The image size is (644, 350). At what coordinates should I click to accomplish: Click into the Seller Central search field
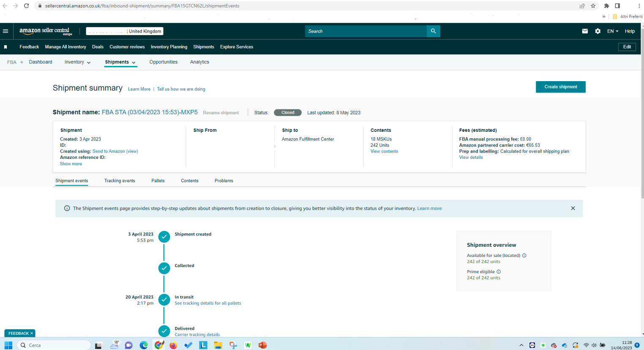click(x=366, y=31)
